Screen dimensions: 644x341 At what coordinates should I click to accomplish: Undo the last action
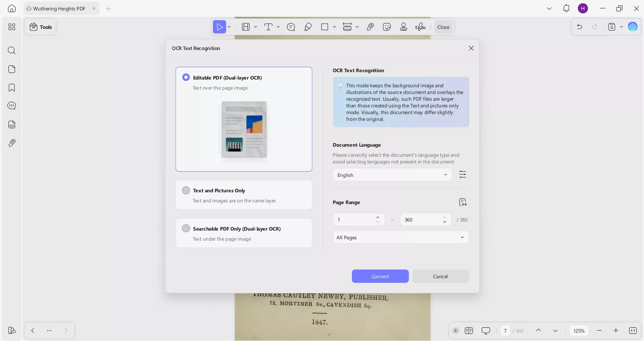click(580, 27)
